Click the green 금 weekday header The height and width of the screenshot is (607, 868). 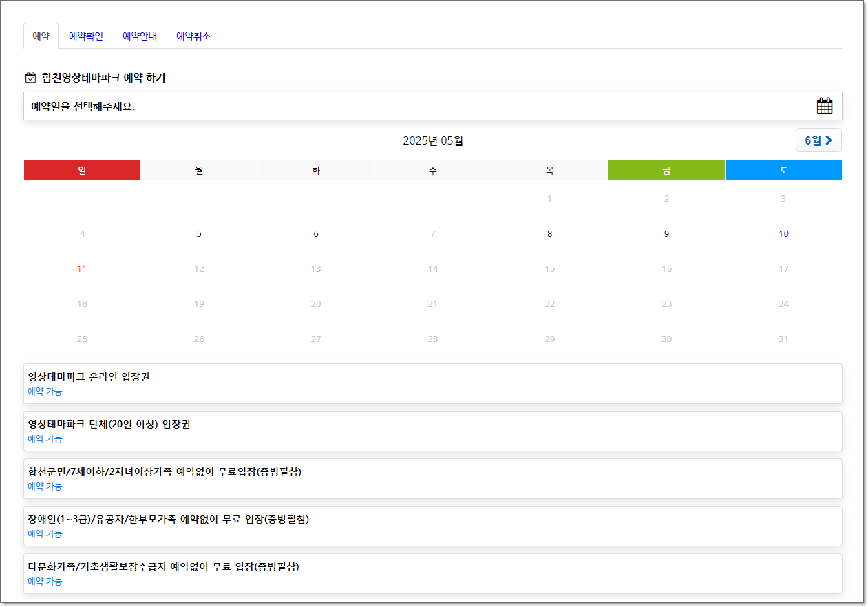[x=666, y=170]
